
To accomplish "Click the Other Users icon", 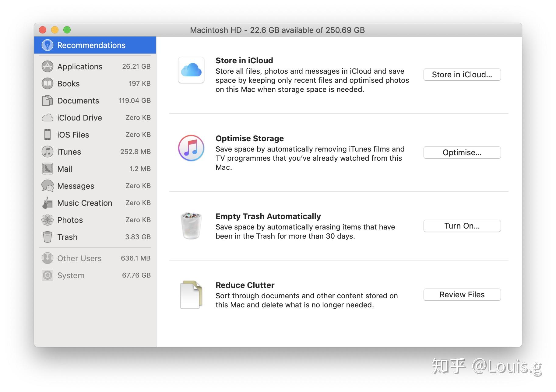I will click(x=47, y=258).
